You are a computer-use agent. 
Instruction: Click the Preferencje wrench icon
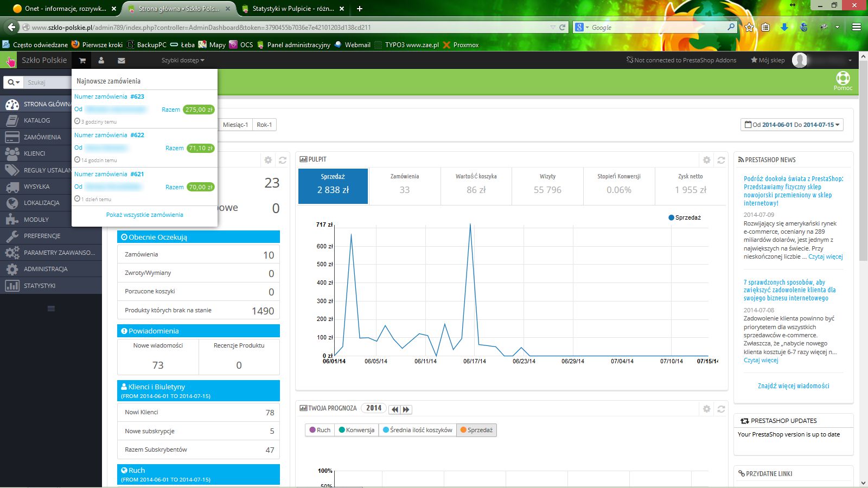point(12,236)
